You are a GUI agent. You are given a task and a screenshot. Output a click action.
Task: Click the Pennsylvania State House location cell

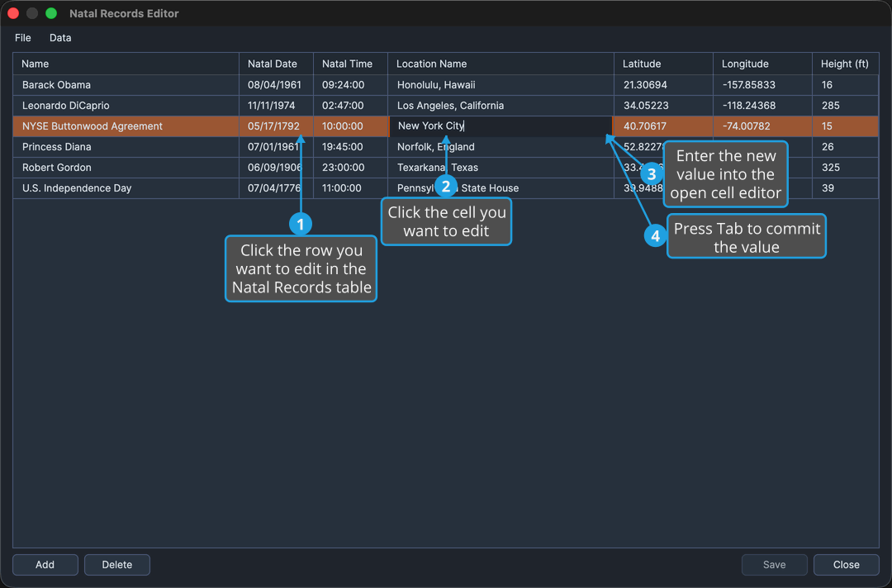[x=501, y=188]
